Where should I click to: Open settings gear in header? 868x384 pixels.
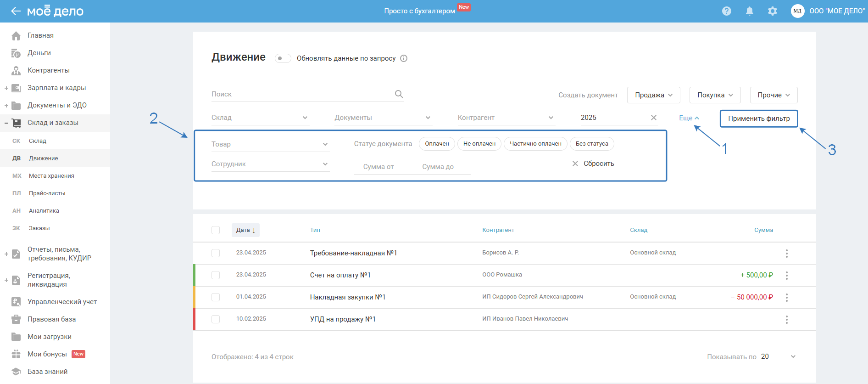point(772,11)
